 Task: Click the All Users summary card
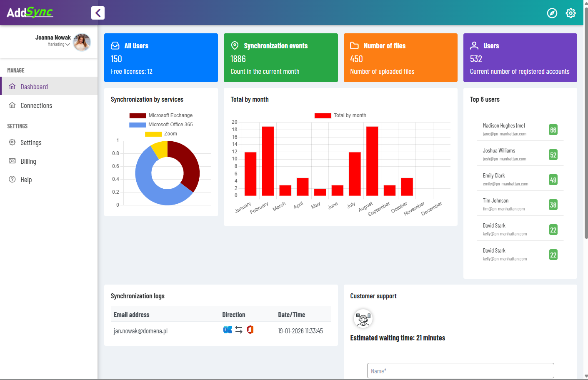click(161, 57)
